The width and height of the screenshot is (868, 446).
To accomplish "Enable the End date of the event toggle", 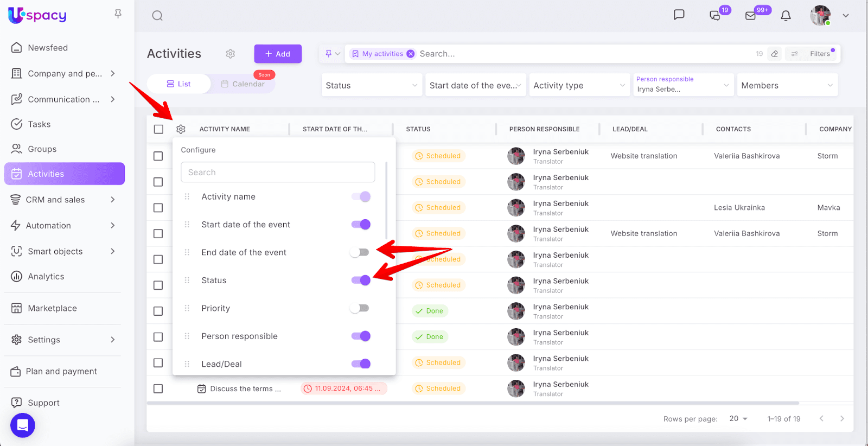I will coord(360,252).
